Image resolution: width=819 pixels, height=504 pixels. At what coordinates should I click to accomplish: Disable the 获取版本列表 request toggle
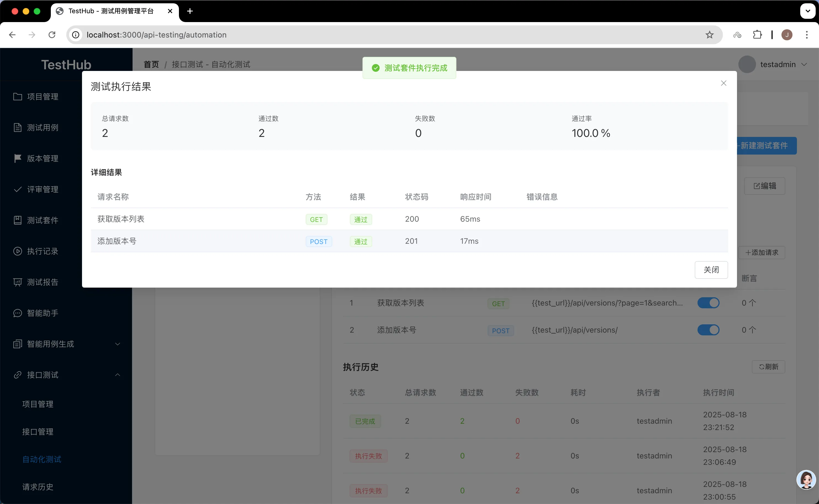708,303
